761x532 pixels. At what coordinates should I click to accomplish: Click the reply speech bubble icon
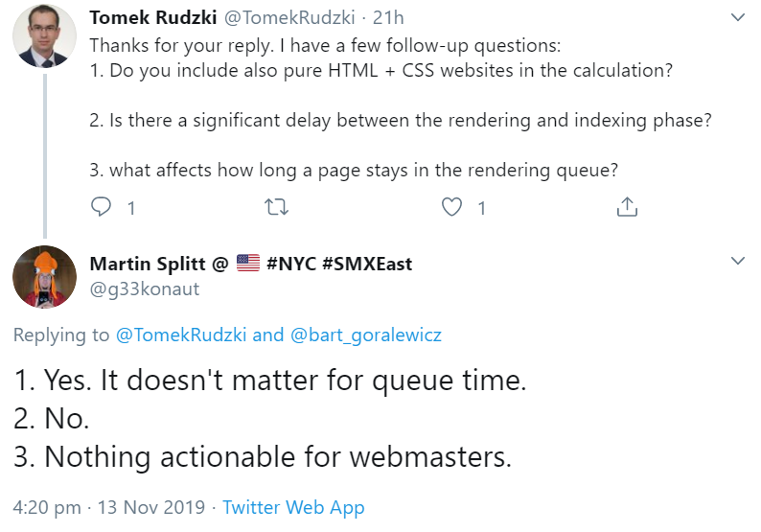tap(101, 207)
